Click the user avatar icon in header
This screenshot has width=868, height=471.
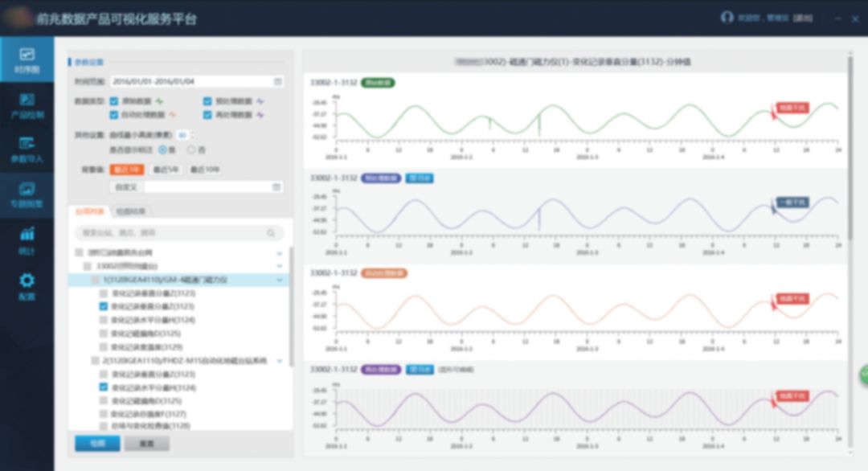[x=727, y=18]
